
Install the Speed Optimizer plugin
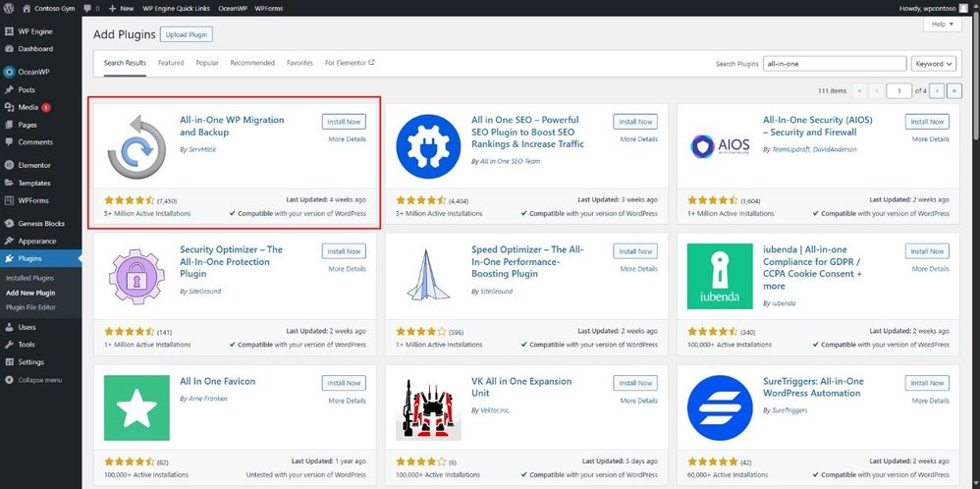(x=635, y=251)
